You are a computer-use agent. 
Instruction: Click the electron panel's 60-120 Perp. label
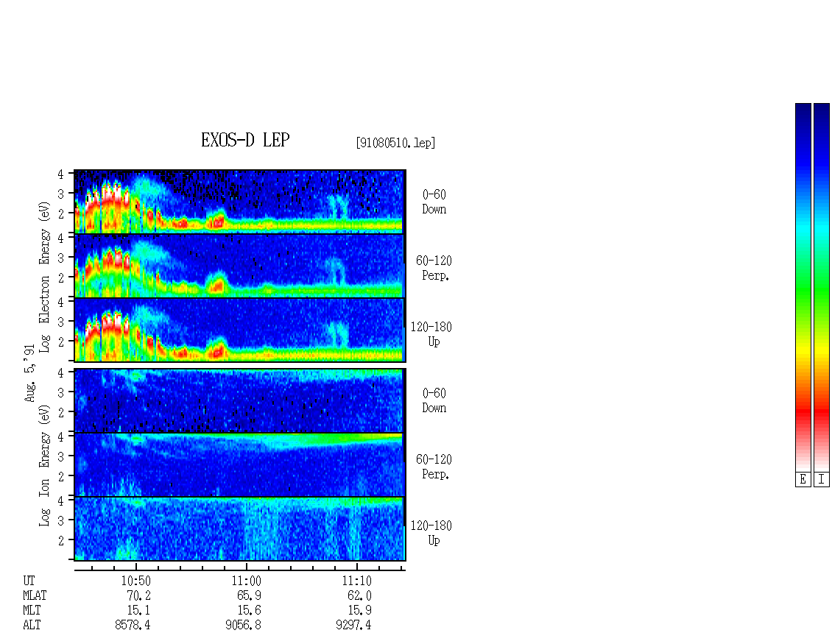click(x=434, y=268)
